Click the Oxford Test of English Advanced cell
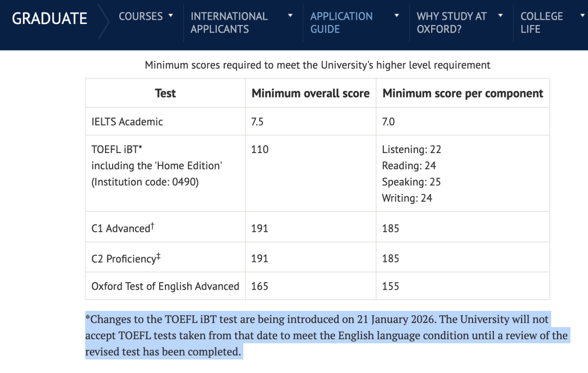 pyautogui.click(x=165, y=286)
